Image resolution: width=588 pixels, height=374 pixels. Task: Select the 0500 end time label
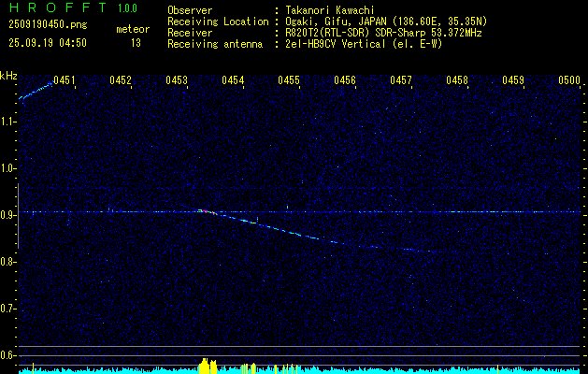pos(568,80)
